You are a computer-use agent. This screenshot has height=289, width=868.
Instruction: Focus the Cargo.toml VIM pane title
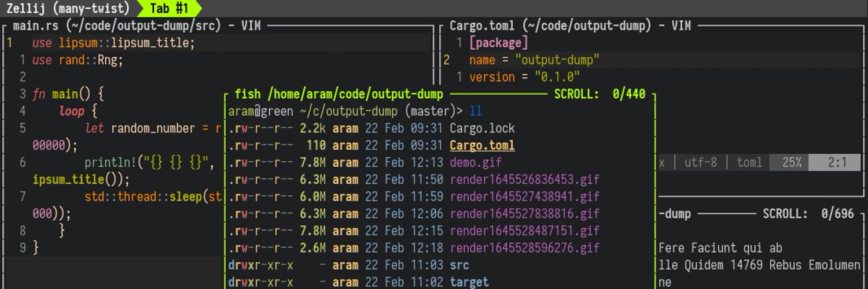pos(570,25)
